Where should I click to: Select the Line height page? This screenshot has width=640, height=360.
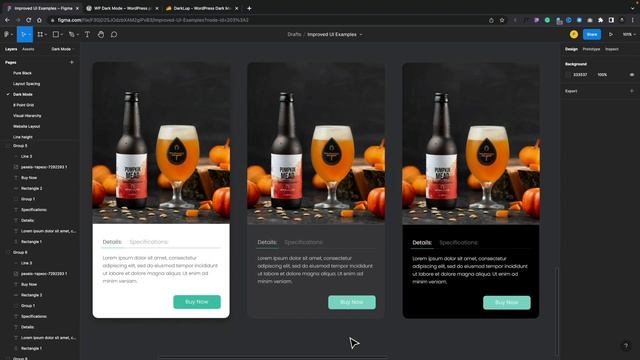[22, 137]
